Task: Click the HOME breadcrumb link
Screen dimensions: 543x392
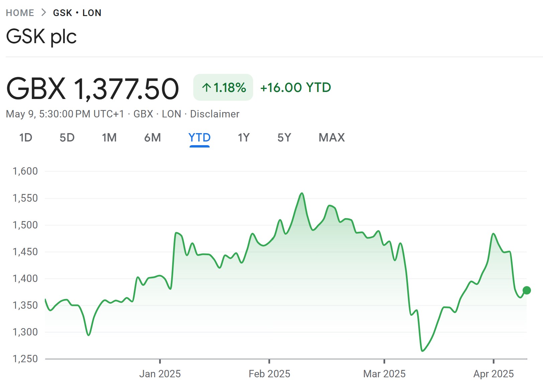Action: coord(20,13)
